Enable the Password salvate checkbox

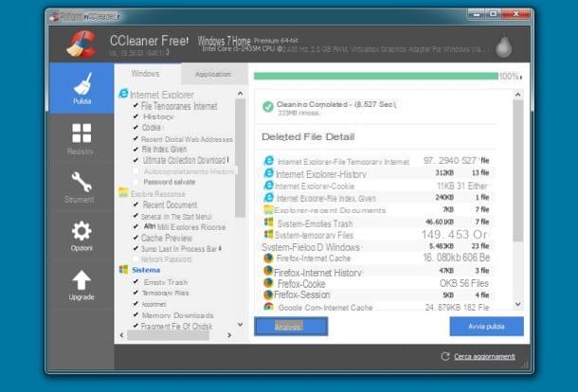[135, 182]
